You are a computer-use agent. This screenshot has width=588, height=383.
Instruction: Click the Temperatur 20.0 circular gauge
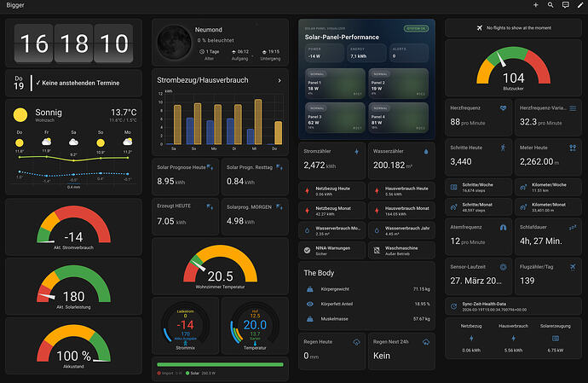coord(255,326)
